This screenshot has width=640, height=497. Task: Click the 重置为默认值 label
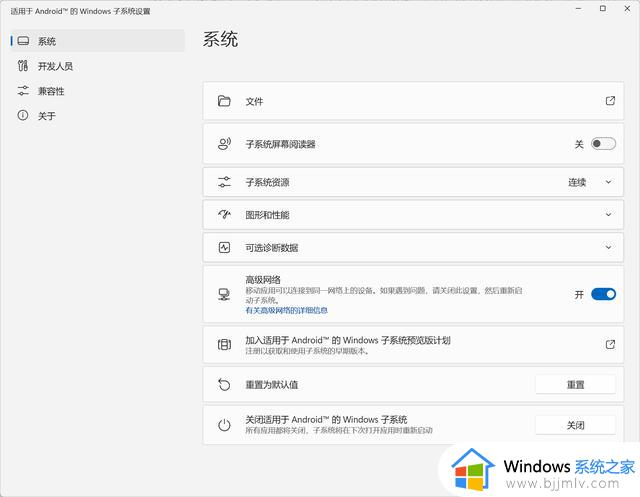point(271,385)
